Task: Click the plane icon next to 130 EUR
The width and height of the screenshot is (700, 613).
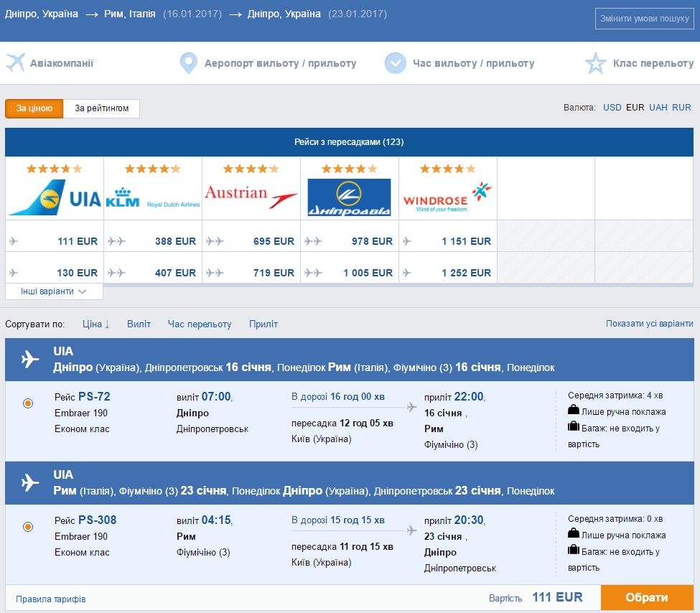Action: click(14, 272)
